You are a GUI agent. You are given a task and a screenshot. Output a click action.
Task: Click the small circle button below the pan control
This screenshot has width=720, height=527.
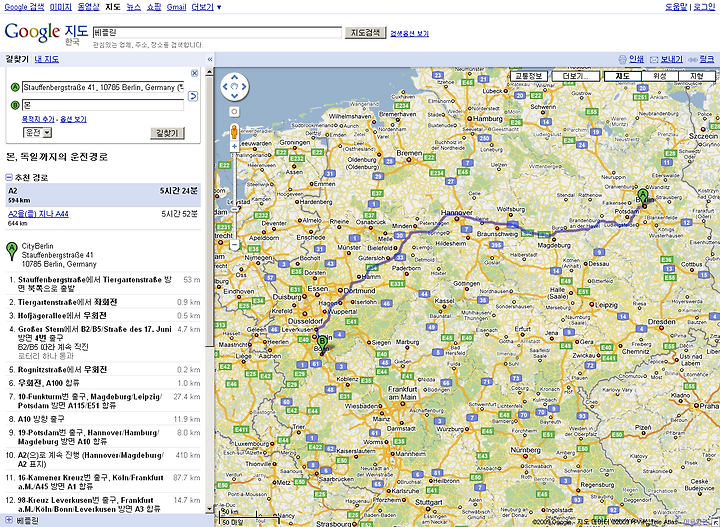(235, 112)
